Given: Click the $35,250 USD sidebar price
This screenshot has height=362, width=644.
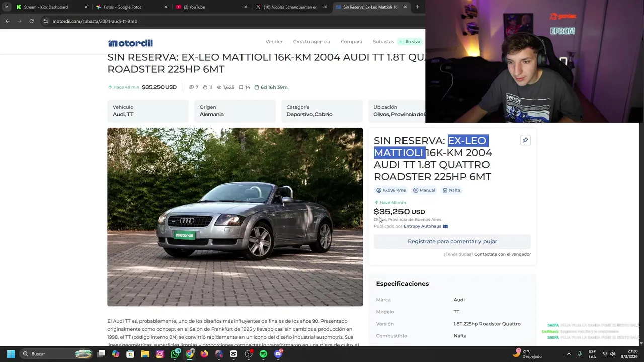Looking at the screenshot, I should pyautogui.click(x=399, y=212).
